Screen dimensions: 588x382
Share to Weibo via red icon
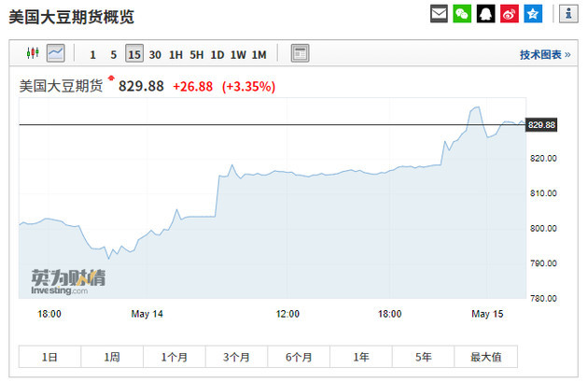pos(509,13)
